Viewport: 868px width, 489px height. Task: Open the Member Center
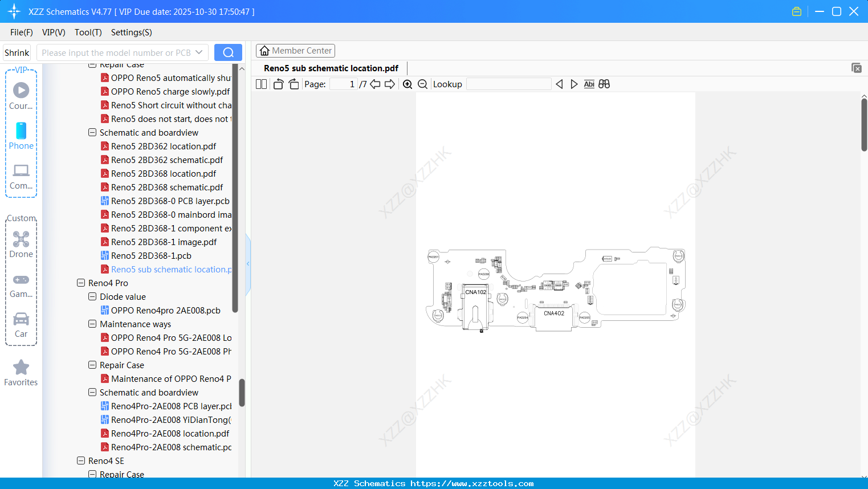[x=295, y=51]
